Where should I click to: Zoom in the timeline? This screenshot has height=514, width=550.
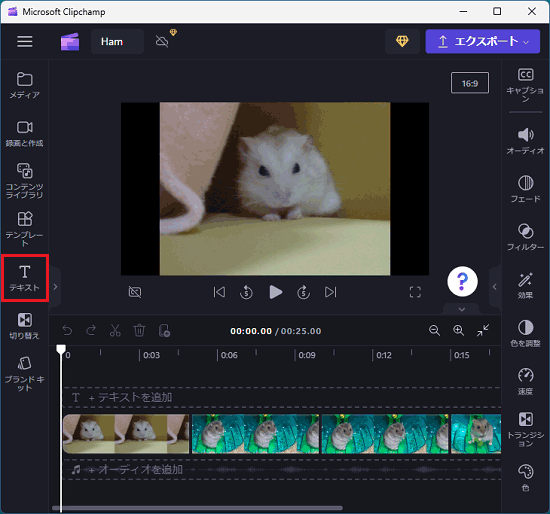click(x=458, y=331)
